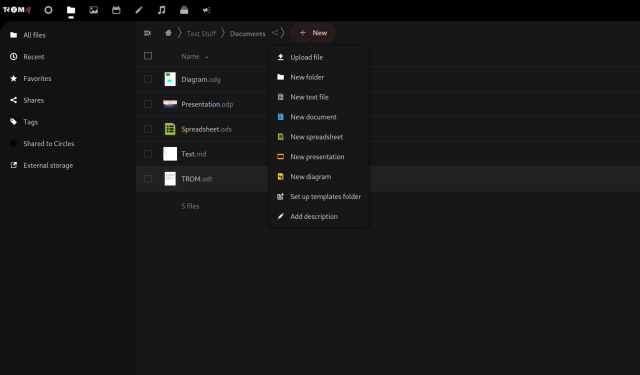Click the share icon next to Documents breadcrumb
640x375 pixels.
pos(275,33)
